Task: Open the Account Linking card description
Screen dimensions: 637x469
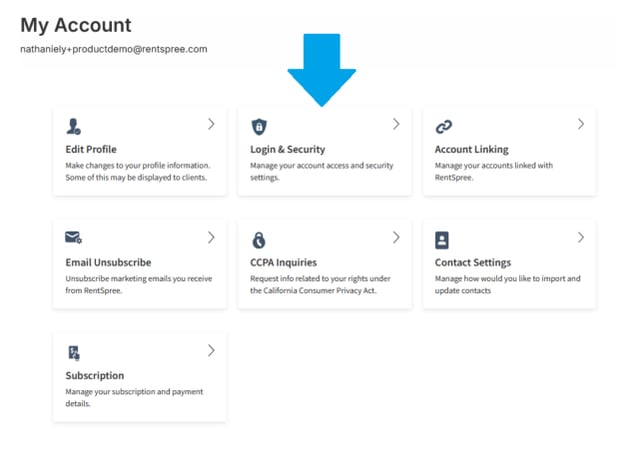Action: (x=494, y=171)
